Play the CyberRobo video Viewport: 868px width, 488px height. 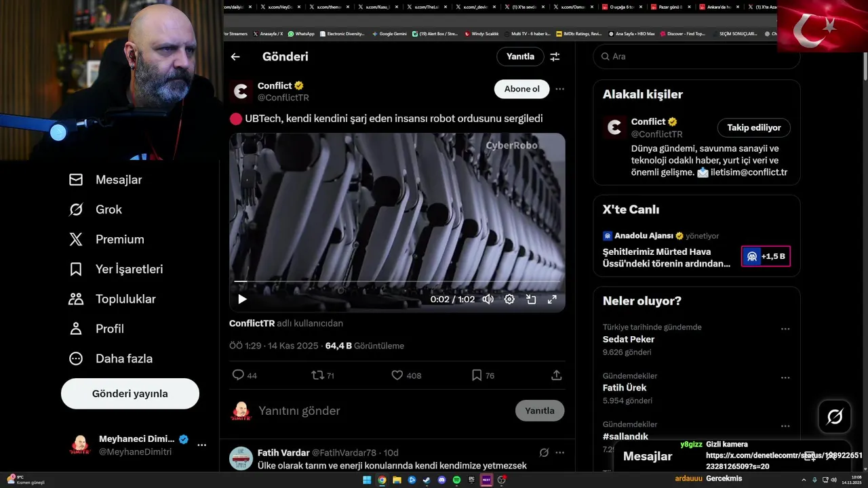coord(242,299)
